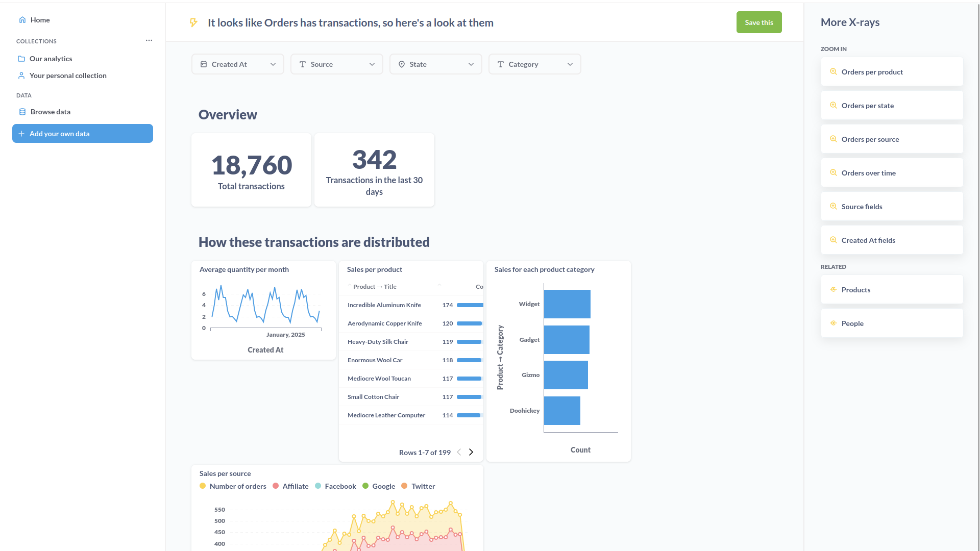Image resolution: width=980 pixels, height=551 pixels.
Task: Toggle the Affiliate legend series
Action: 290,486
